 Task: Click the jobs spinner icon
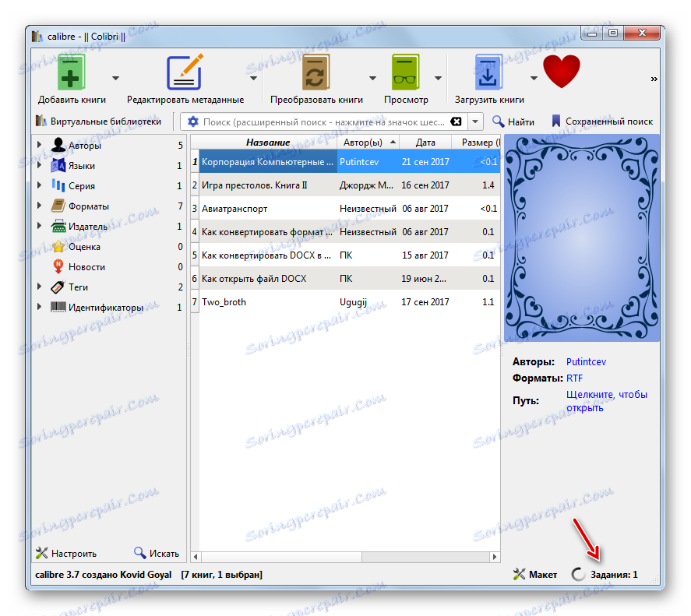pos(578,574)
